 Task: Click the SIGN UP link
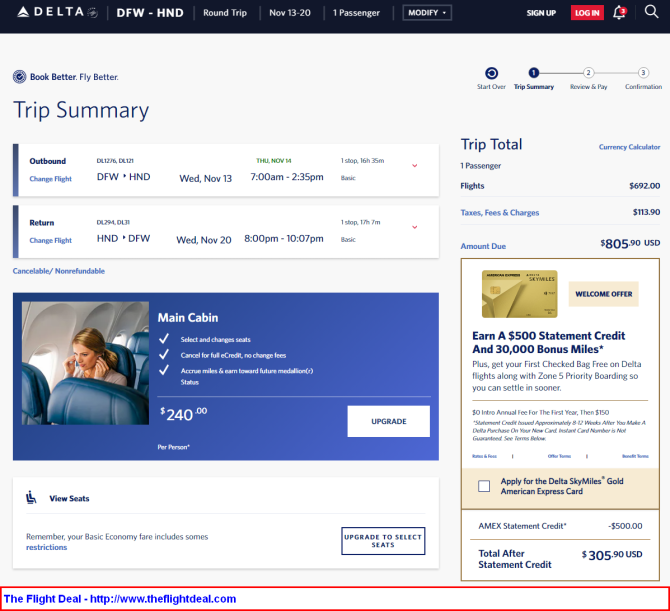pos(541,13)
